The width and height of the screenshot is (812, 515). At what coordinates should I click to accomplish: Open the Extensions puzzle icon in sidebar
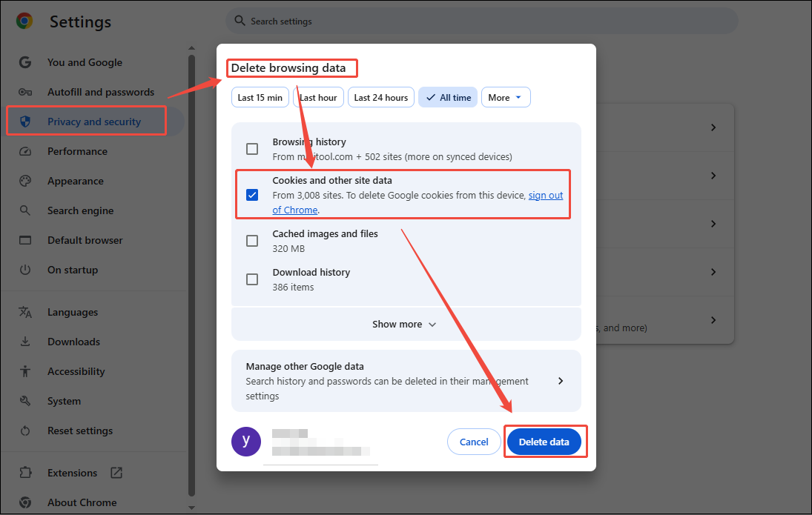(x=25, y=473)
